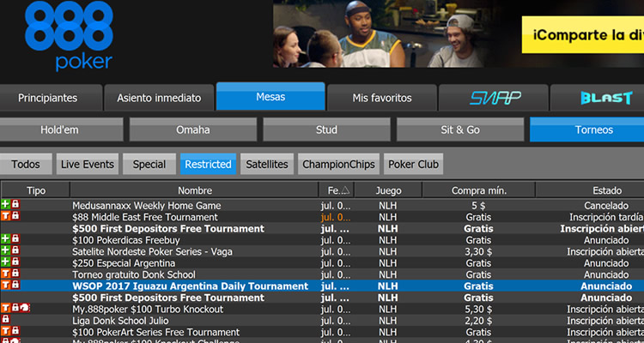Click the green plus icon beside $100 Pokerdicas Freebuy
Viewport: 644px width, 343px height.
tap(5, 238)
